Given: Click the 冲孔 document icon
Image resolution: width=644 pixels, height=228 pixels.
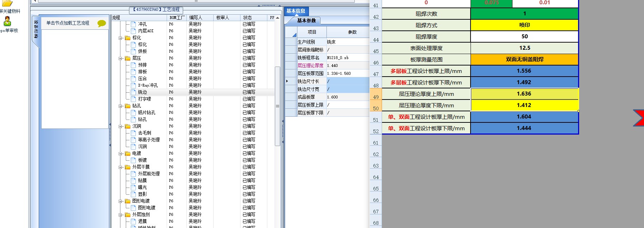Looking at the screenshot, I should pos(133,24).
